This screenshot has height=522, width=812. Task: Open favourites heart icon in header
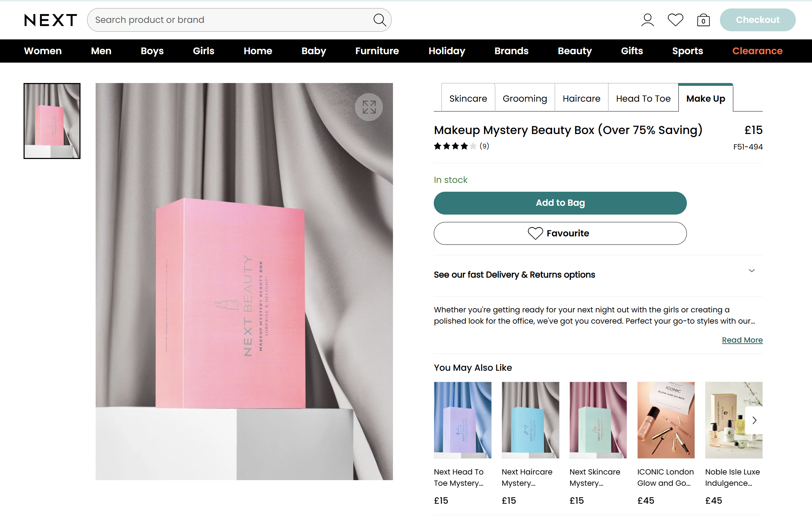[x=675, y=20]
